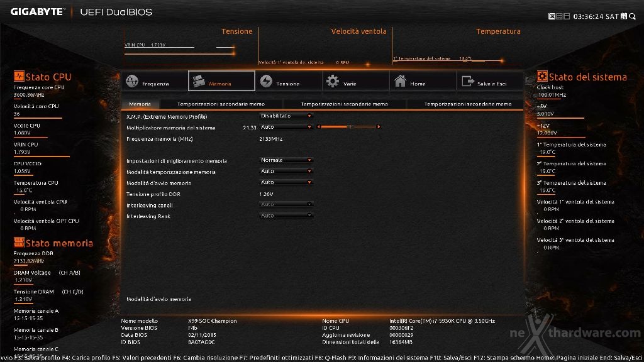Open Impostazioni di miglioramento Normale dropdown
The image size is (644, 362).
(286, 160)
